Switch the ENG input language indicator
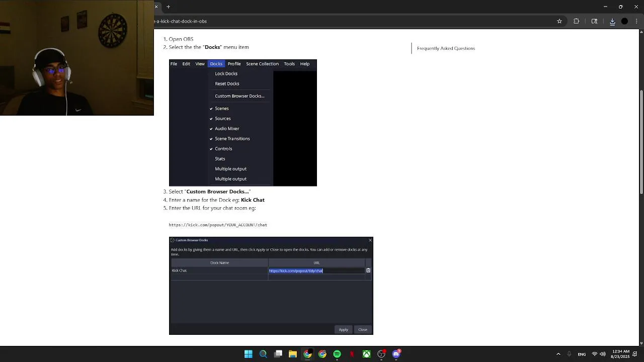Image resolution: width=644 pixels, height=362 pixels. pos(582,354)
